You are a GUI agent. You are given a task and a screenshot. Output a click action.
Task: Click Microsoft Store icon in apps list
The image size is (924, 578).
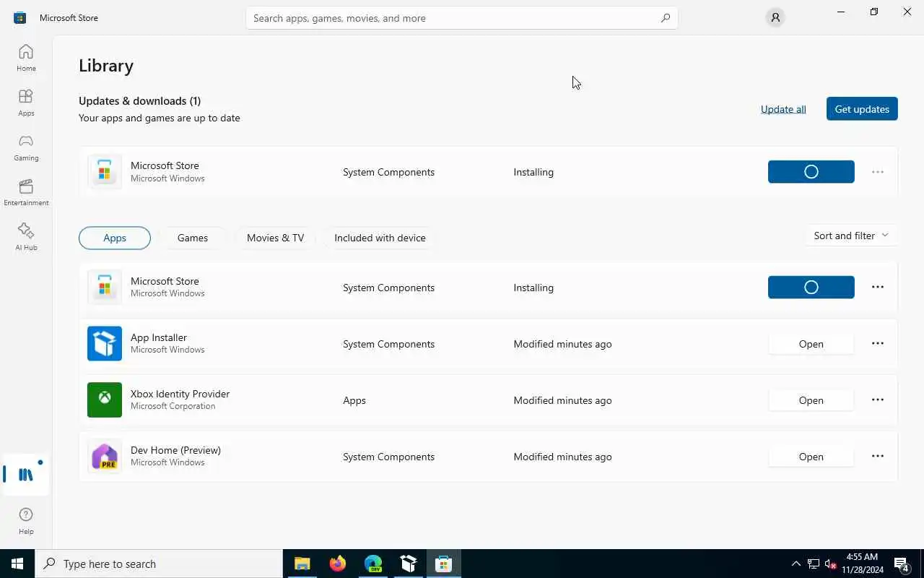point(105,288)
